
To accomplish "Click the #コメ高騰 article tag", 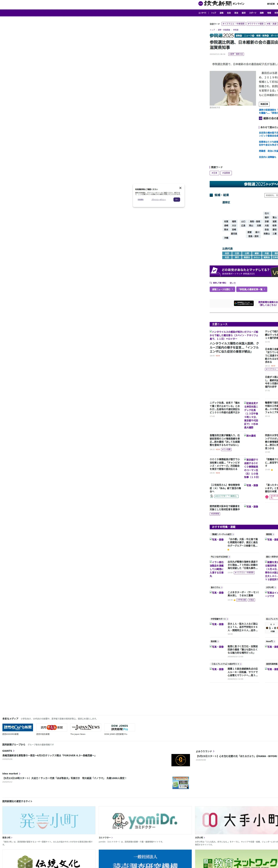I will pyautogui.click(x=226, y=449).
